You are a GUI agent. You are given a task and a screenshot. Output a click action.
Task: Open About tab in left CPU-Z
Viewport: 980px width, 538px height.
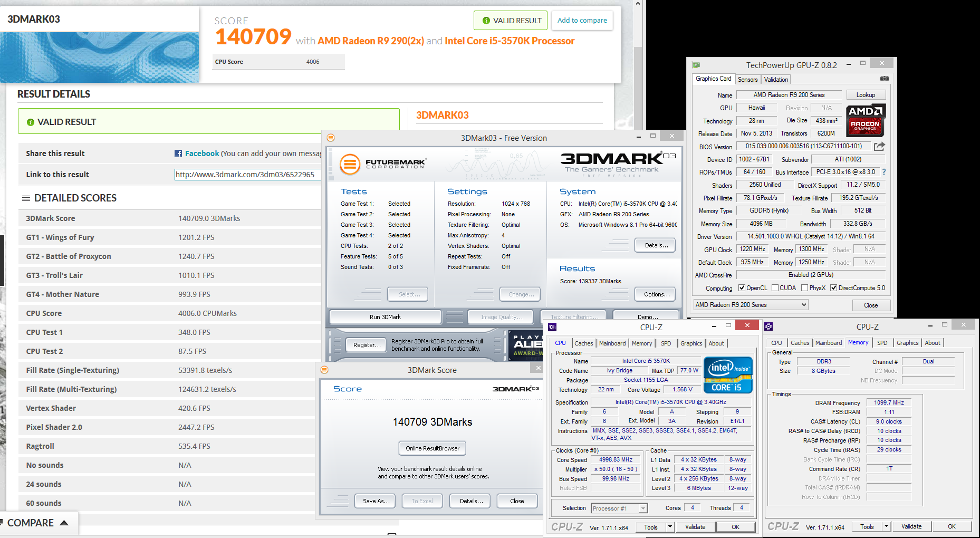716,343
